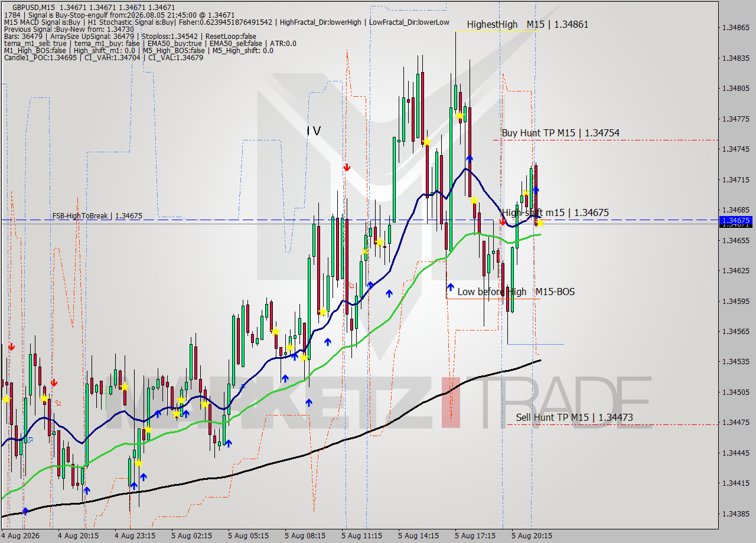Select the I V wave label
This screenshot has width=756, height=543.
point(314,131)
